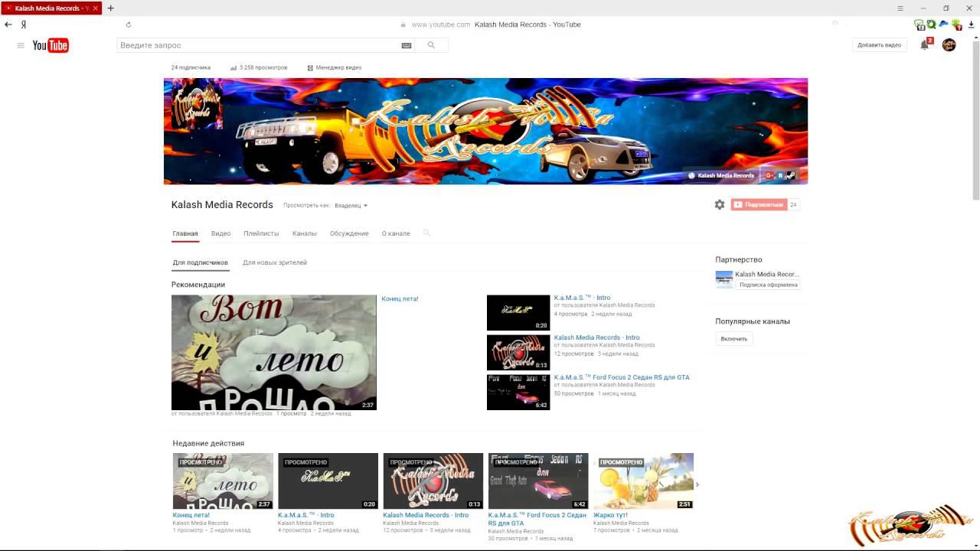Screen dimensions: 980x551
Task: Open the blue cloud extension icon
Action: pyautogui.click(x=944, y=24)
